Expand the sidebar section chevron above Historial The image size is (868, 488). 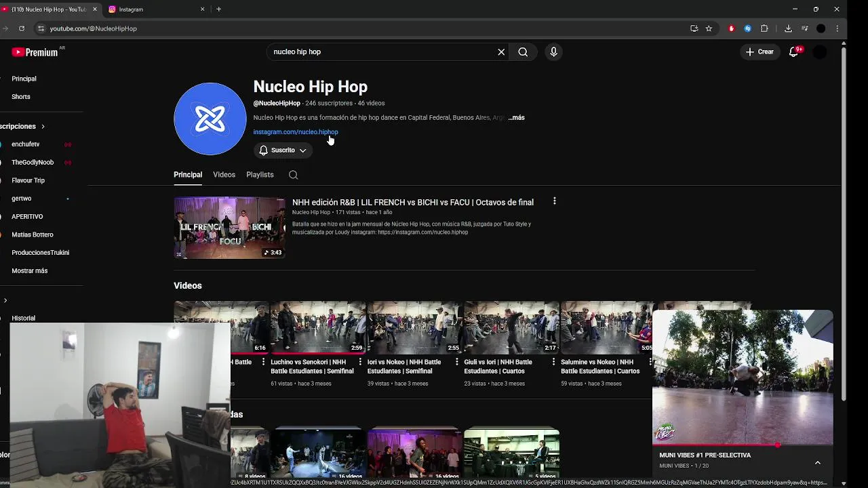click(x=5, y=300)
